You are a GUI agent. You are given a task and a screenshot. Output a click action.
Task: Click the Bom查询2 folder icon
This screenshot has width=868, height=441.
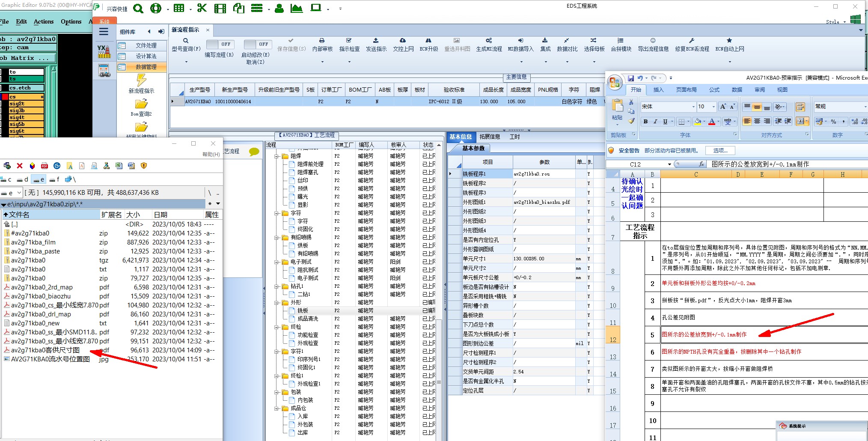141,104
